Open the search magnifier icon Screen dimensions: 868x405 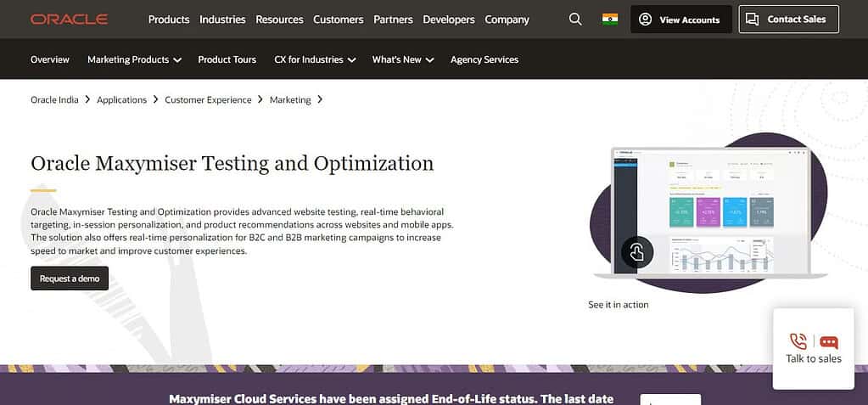(575, 20)
